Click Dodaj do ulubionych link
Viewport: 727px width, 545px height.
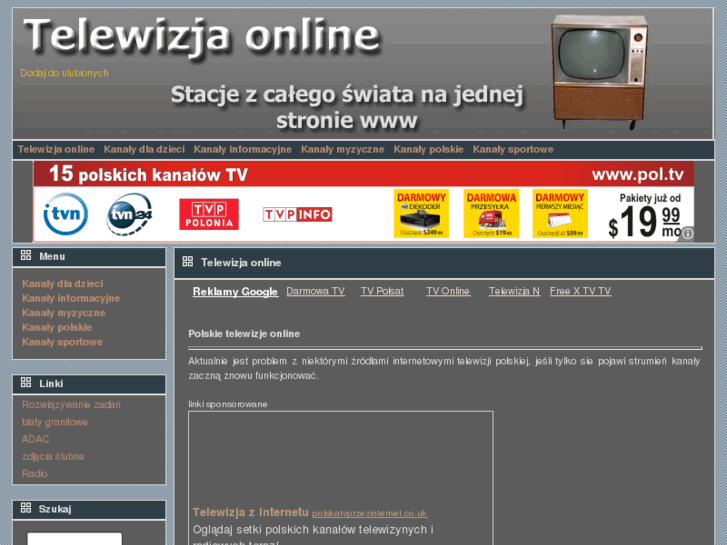click(x=64, y=73)
